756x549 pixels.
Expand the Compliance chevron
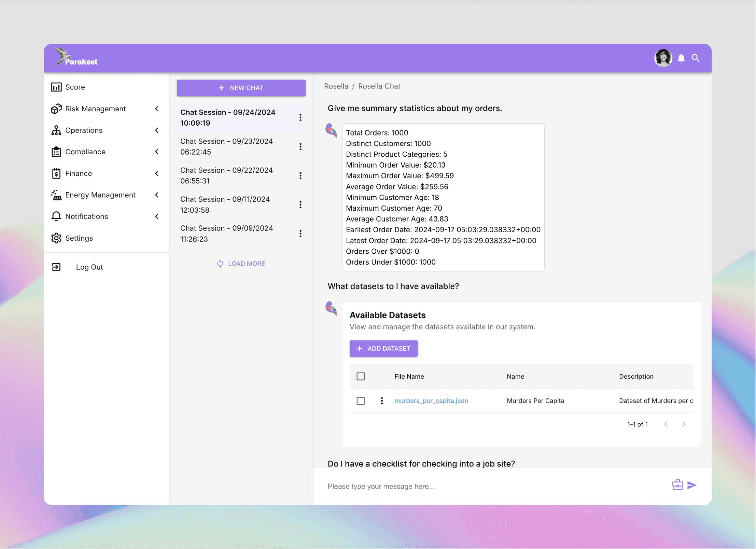pos(157,152)
